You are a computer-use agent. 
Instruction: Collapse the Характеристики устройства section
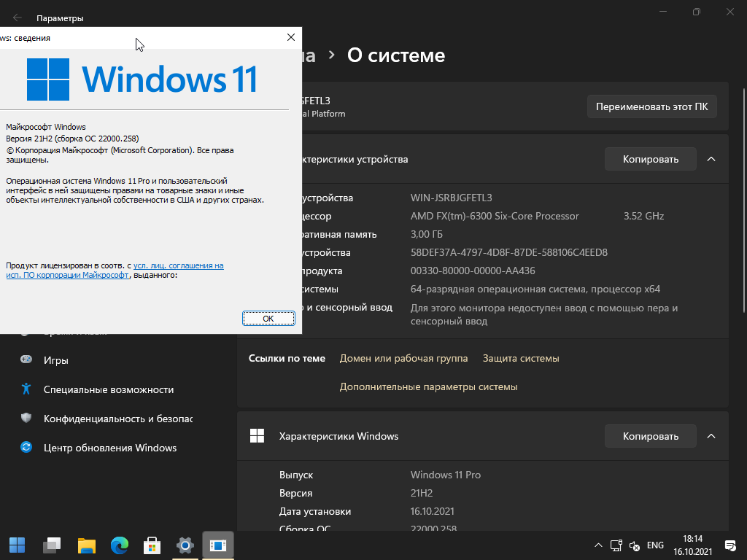(x=711, y=159)
